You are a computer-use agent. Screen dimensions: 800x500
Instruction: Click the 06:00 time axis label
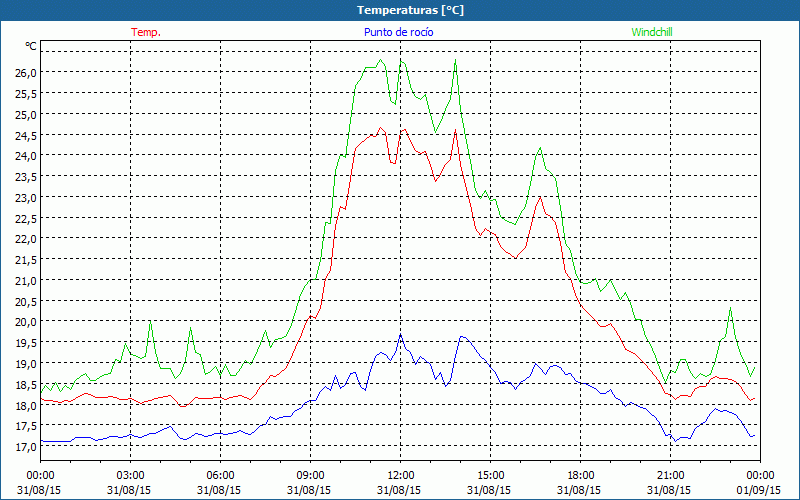[220, 476]
